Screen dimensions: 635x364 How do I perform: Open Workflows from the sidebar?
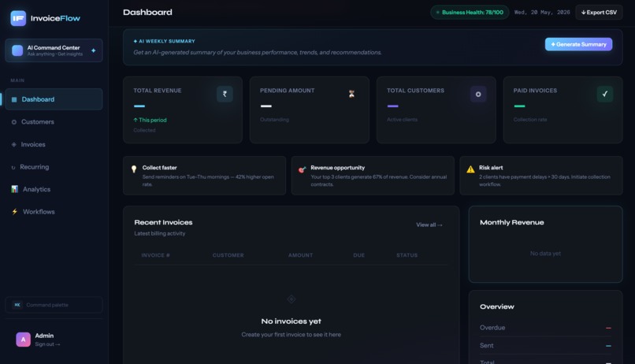pos(54,212)
